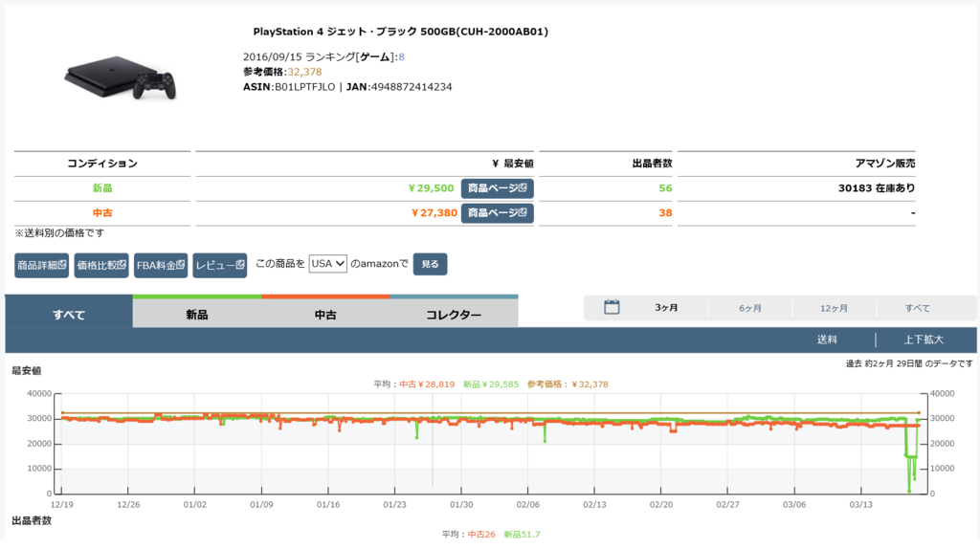980x549 pixels.
Task: Click the external-link icon on the FBA料金 button
Action: click(x=181, y=264)
